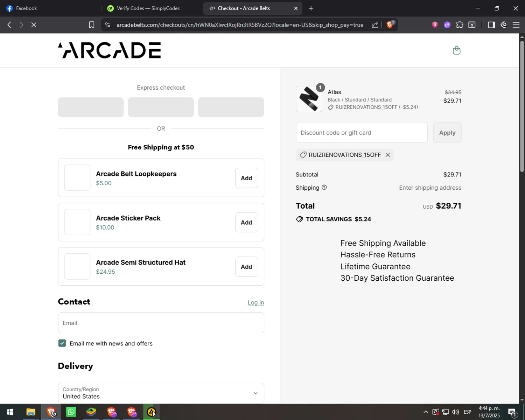Click the browser address bar URL
This screenshot has height=420, width=525.
tap(240, 25)
